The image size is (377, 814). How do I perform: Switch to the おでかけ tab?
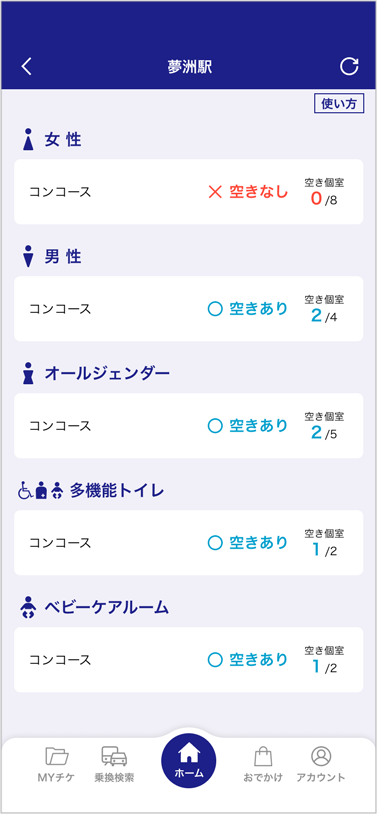(x=263, y=764)
